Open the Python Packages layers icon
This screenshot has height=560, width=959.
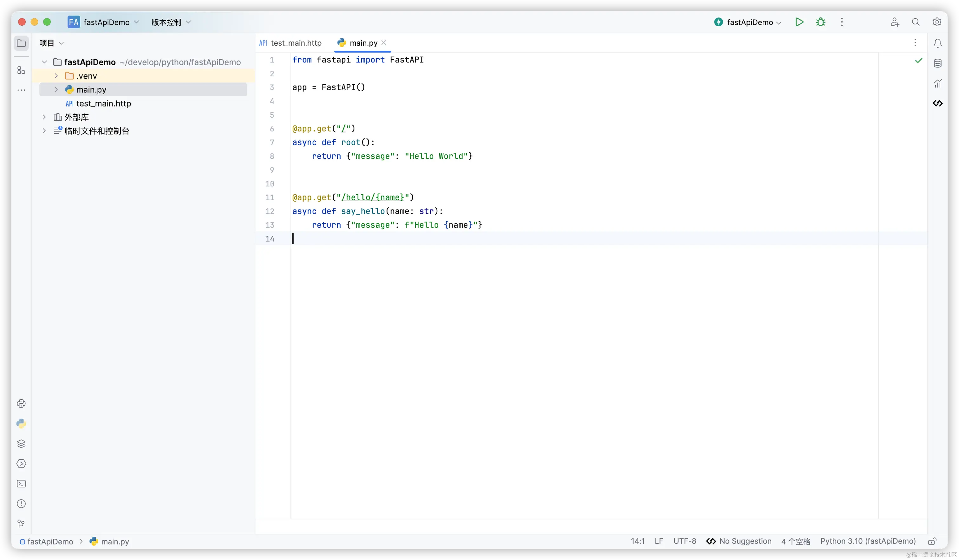pyautogui.click(x=21, y=444)
